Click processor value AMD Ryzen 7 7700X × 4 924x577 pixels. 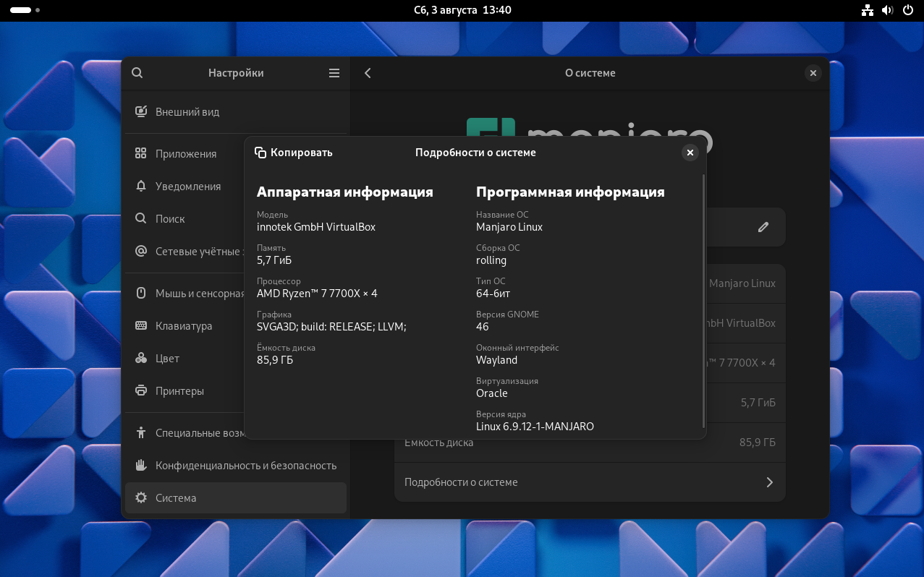click(x=317, y=294)
